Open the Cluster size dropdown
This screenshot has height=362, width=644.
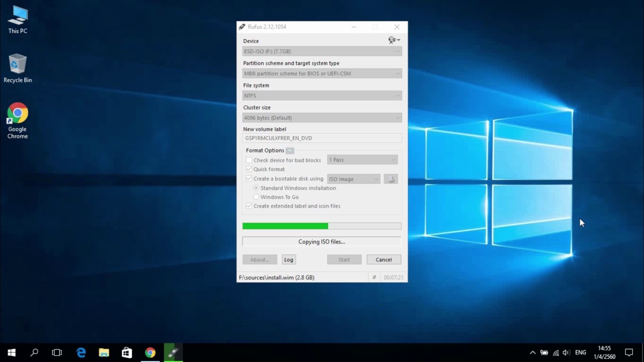(322, 118)
